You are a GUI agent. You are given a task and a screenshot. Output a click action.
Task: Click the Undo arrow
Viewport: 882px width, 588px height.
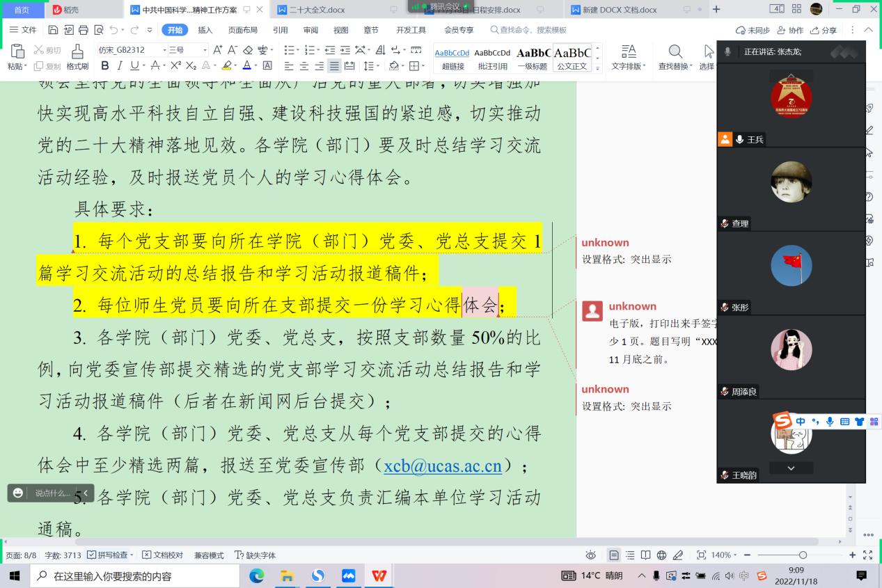click(x=113, y=30)
